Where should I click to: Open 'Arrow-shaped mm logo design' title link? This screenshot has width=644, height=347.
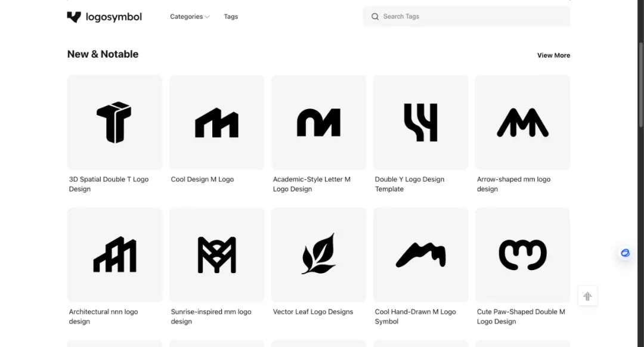pos(514,184)
